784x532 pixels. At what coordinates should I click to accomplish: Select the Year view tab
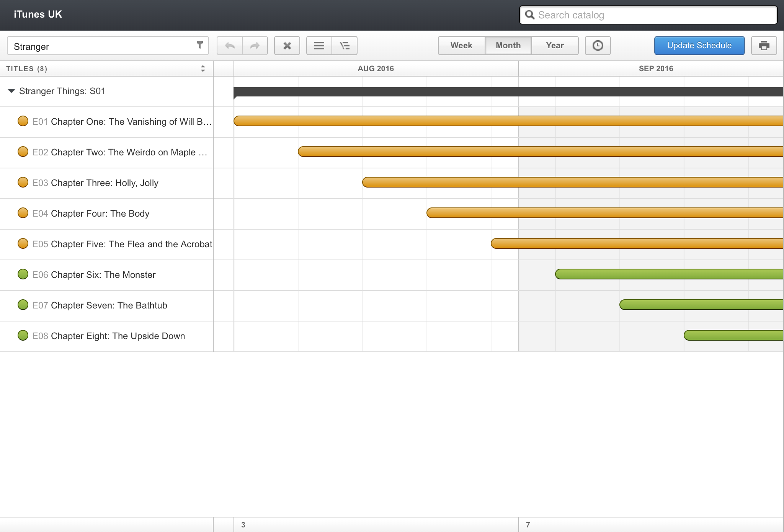555,46
